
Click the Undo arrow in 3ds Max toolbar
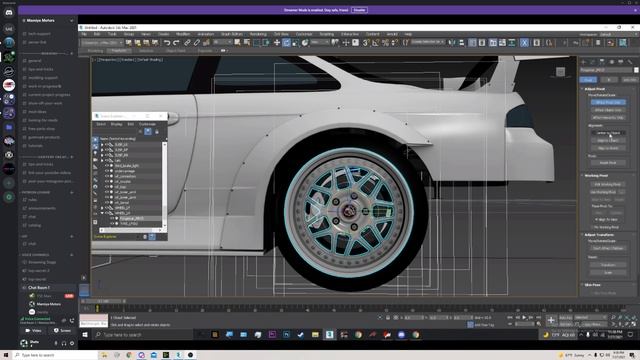(x=167, y=42)
